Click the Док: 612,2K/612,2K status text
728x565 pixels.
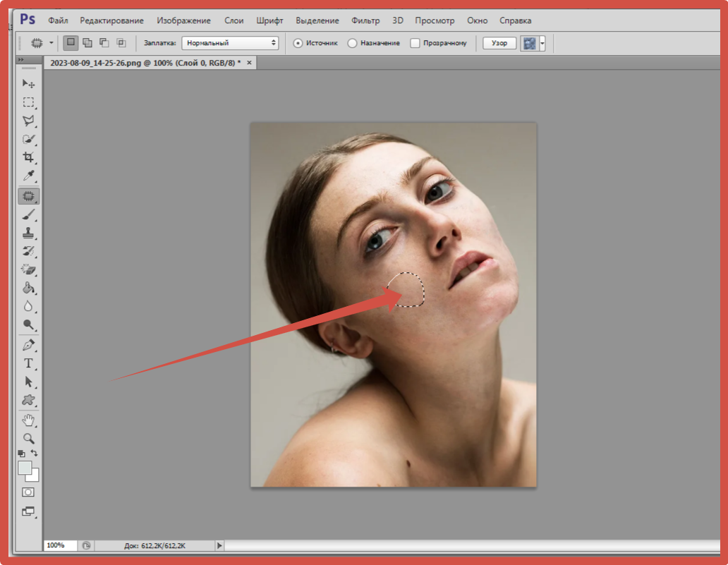tap(154, 546)
